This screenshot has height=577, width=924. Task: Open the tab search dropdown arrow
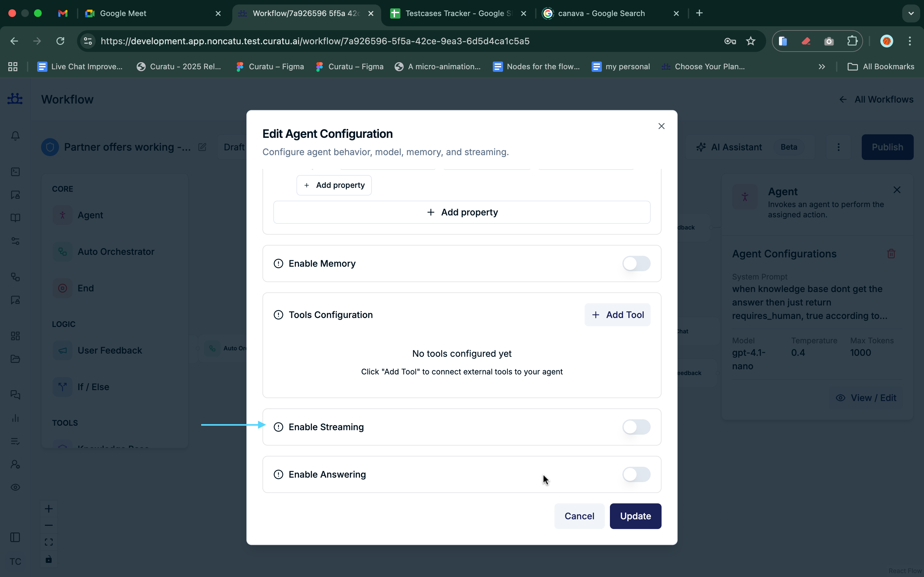tap(911, 13)
